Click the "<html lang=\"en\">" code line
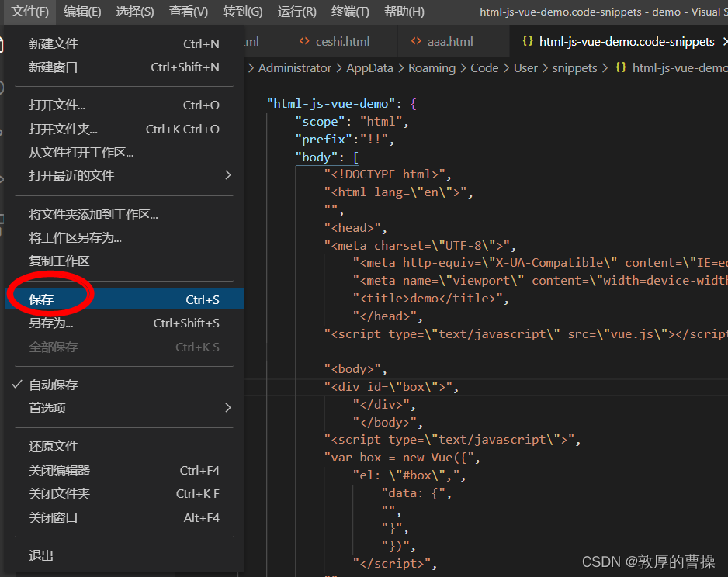728x577 pixels. 398,192
